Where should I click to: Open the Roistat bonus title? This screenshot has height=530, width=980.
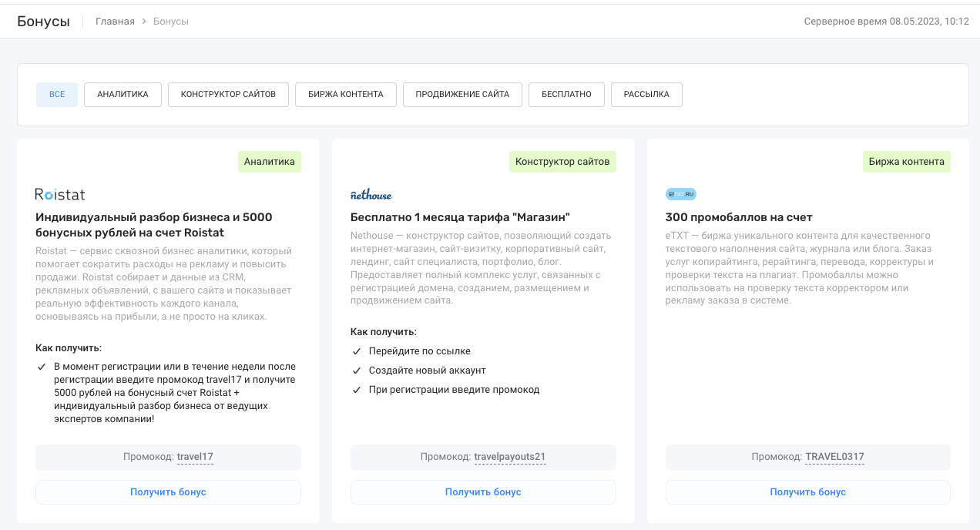(154, 225)
